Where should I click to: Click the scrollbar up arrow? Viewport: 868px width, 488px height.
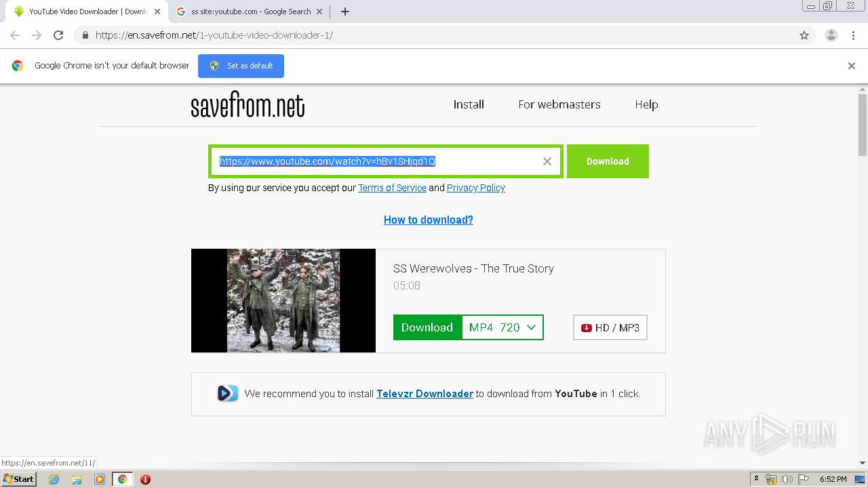pyautogui.click(x=863, y=89)
